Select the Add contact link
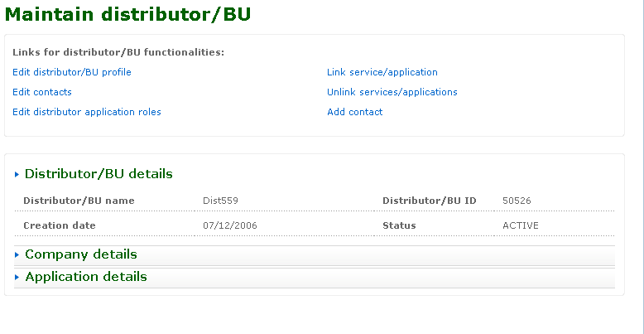644x334 pixels. click(x=354, y=112)
